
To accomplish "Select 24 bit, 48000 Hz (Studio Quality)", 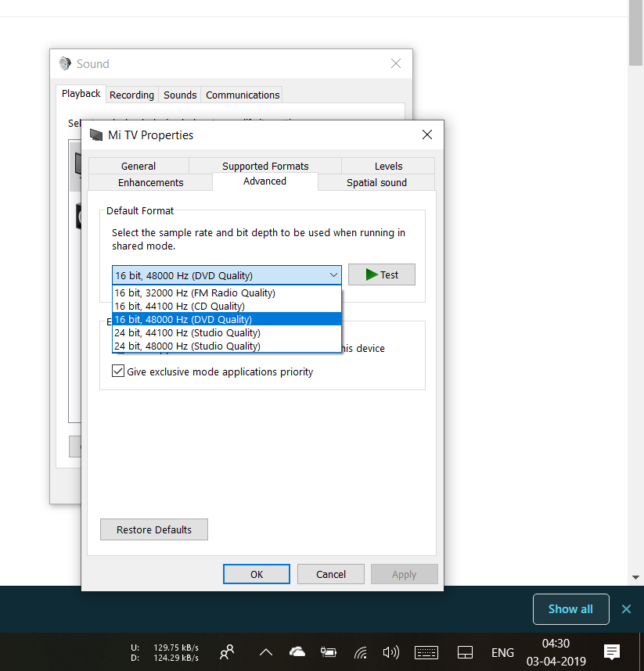I will (x=226, y=346).
